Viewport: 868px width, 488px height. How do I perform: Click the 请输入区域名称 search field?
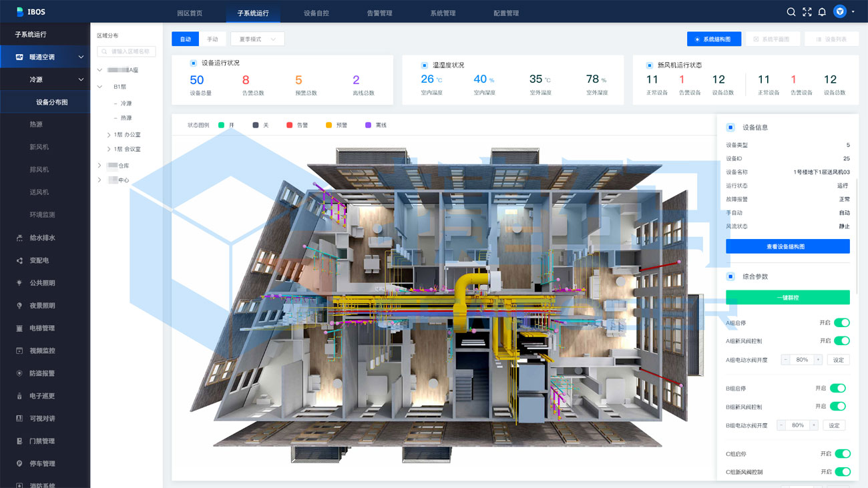127,51
